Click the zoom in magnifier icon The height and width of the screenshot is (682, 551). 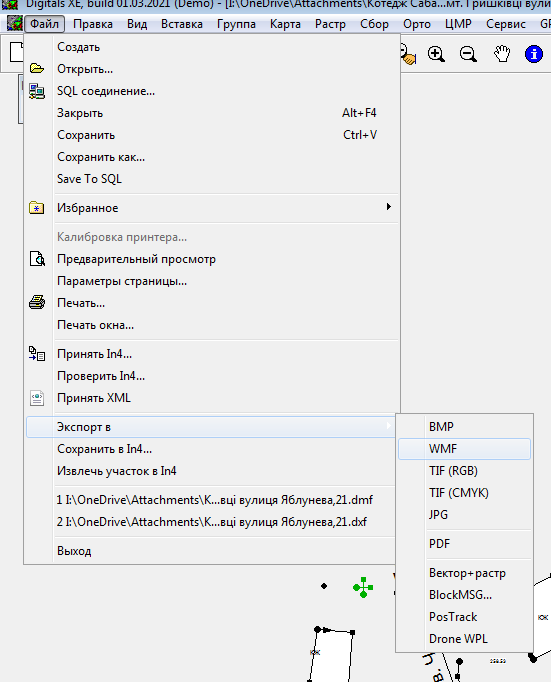pos(436,54)
